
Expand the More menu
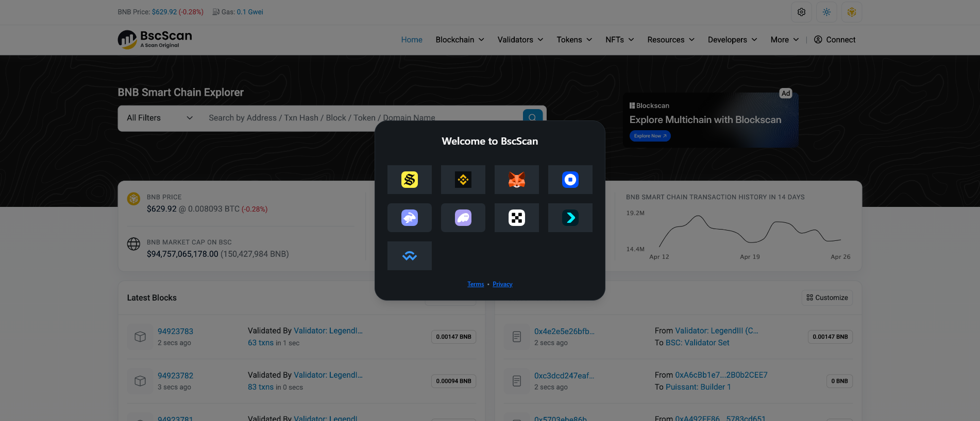785,40
